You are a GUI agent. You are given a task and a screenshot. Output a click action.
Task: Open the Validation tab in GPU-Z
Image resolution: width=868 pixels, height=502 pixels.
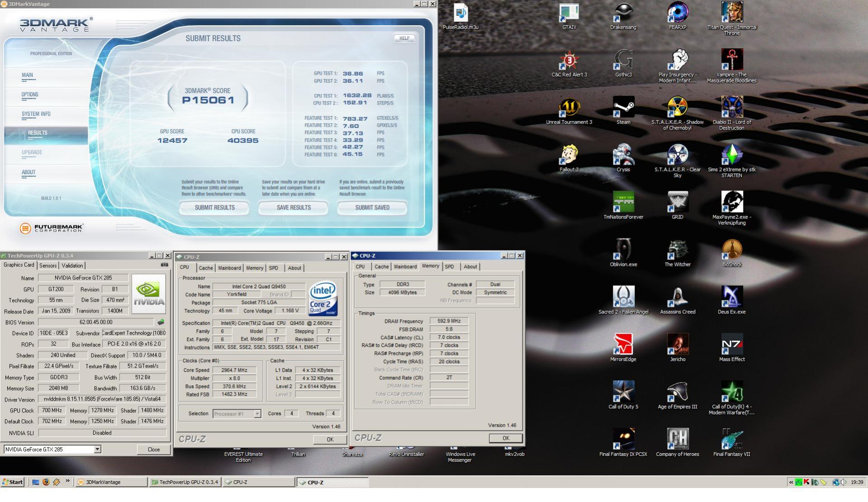point(72,265)
